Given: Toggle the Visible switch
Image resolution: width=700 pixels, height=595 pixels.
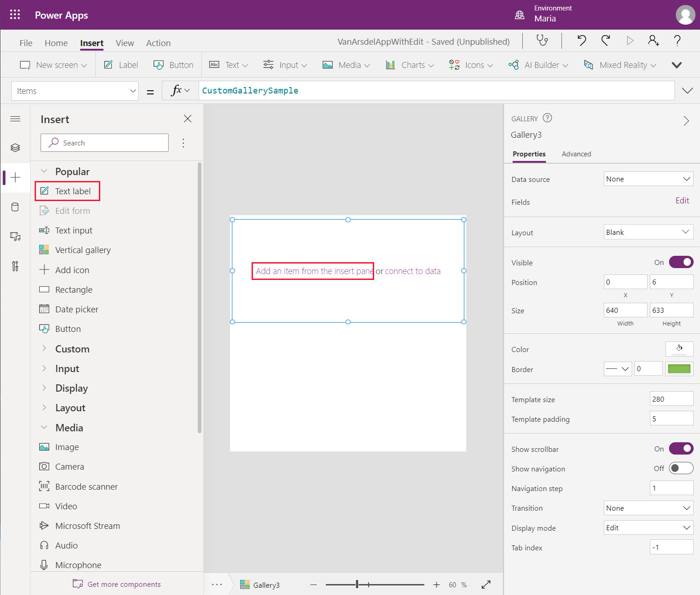Looking at the screenshot, I should pyautogui.click(x=681, y=262).
